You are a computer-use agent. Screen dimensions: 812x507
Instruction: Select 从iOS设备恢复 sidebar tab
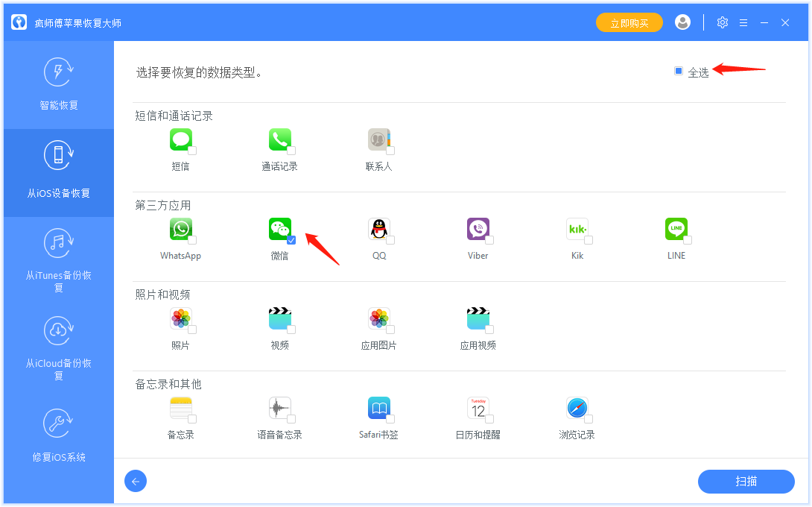click(x=59, y=173)
